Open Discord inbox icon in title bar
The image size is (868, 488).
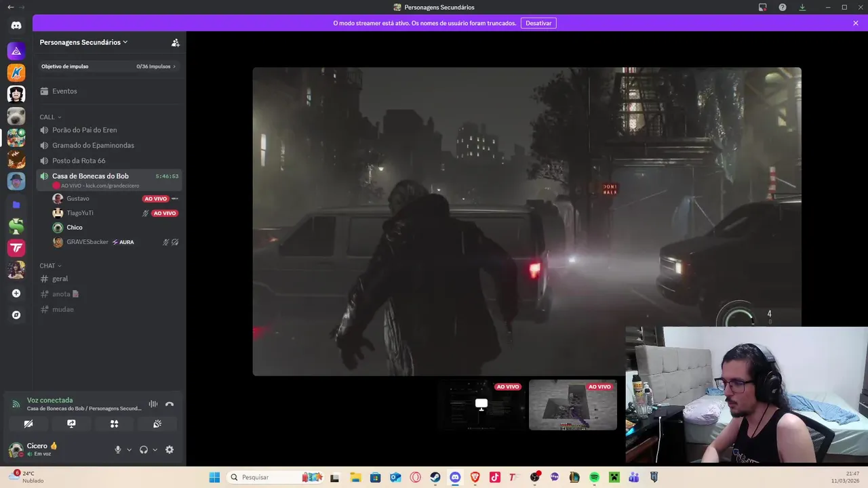point(763,7)
